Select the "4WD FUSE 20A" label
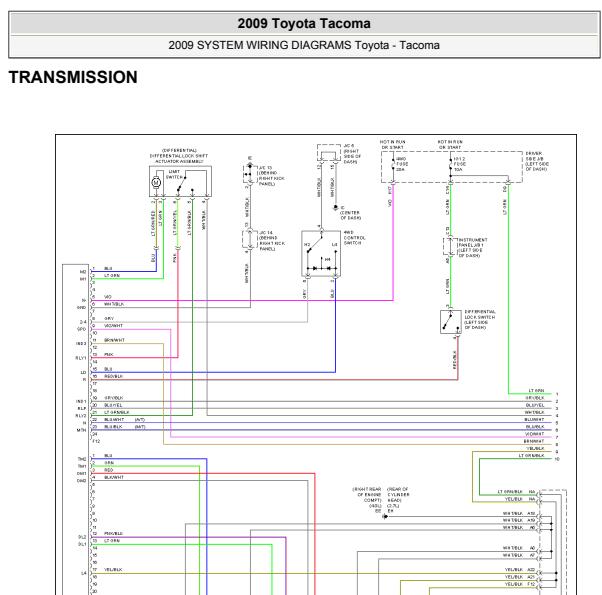602x595 pixels. (x=402, y=164)
